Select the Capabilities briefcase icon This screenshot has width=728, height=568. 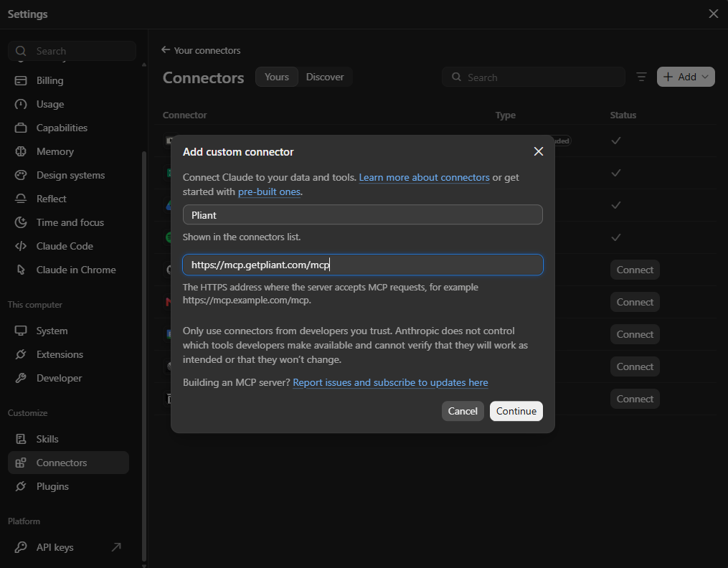tap(21, 128)
